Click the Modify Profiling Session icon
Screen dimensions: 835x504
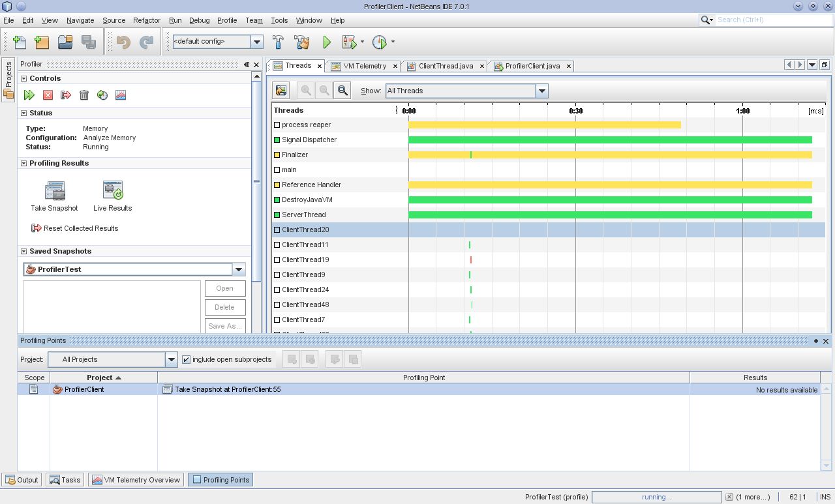pos(102,95)
